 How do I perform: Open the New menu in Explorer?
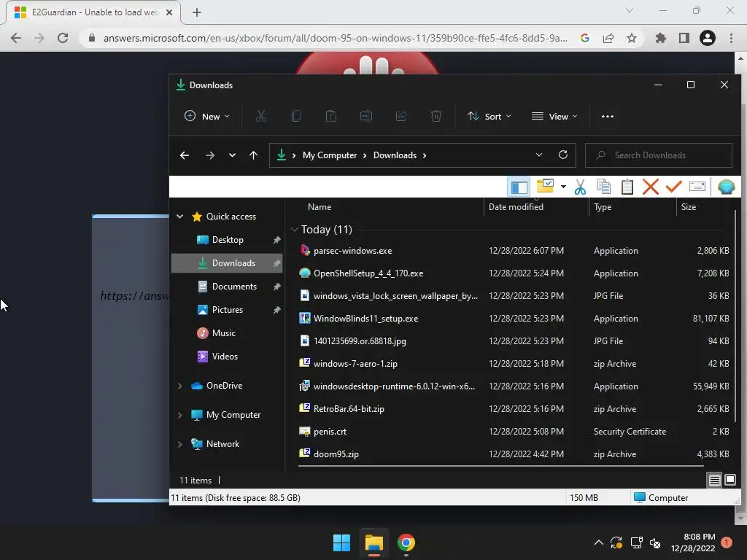[x=206, y=116]
